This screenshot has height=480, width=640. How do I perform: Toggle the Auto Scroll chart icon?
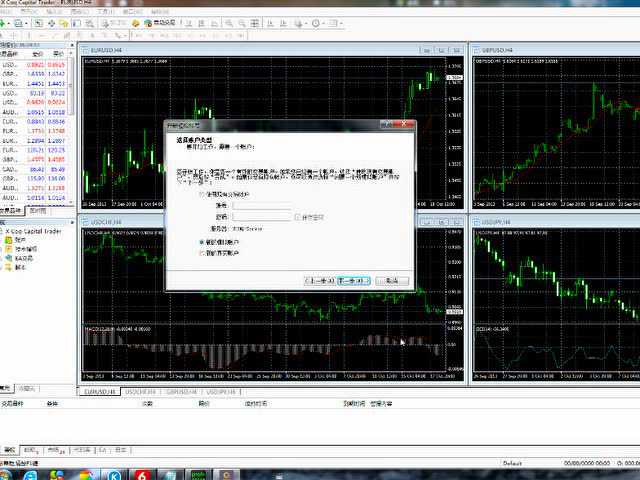[x=270, y=24]
